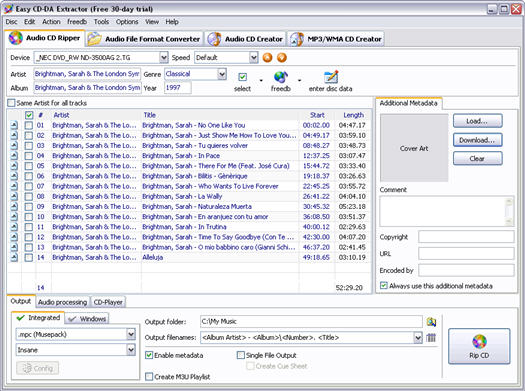Screen dimensions: 525x391
Task: Toggle Always use this additional metadata
Action: click(384, 286)
